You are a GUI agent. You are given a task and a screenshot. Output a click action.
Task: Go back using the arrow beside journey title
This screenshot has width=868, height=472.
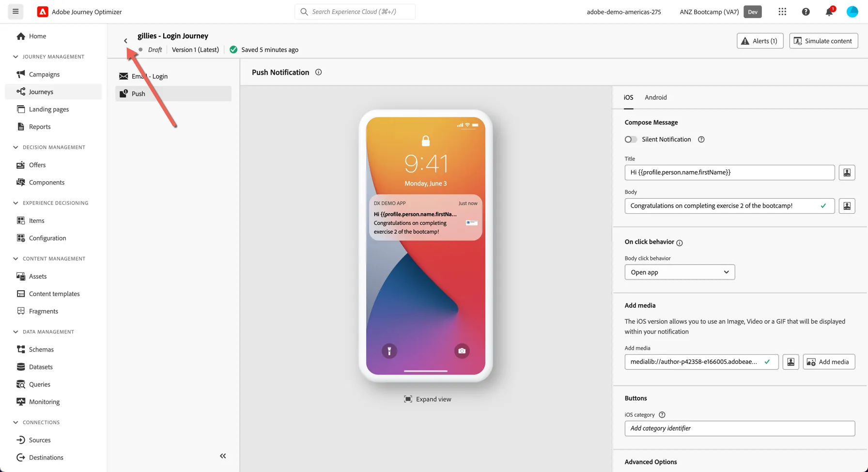click(125, 41)
